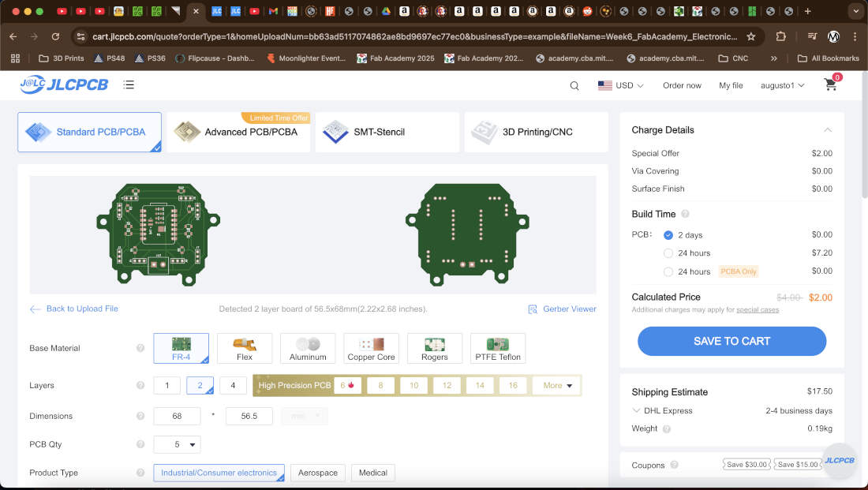Viewport: 868px width, 490px height.
Task: Click the JLCPCB logo in the header
Action: click(x=64, y=84)
